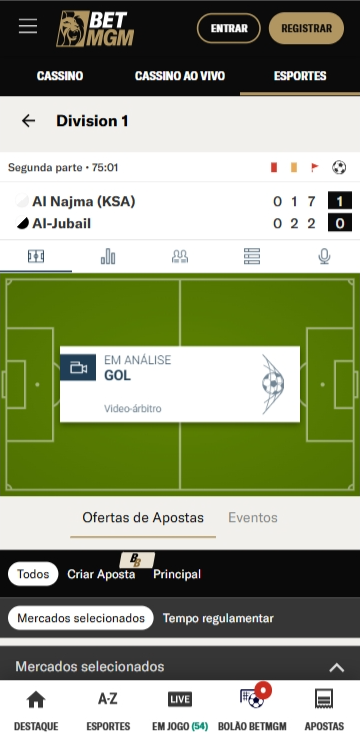Select the Todos filter pill
Image resolution: width=360 pixels, height=740 pixels.
click(x=33, y=574)
